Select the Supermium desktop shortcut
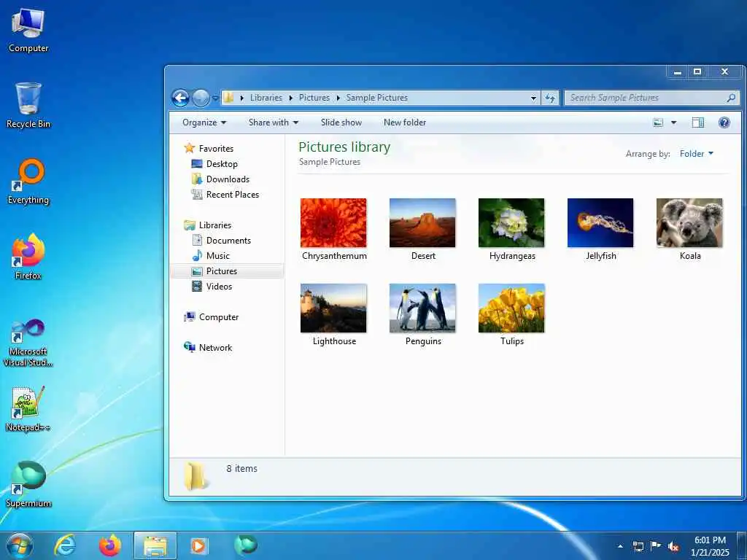 tap(28, 484)
